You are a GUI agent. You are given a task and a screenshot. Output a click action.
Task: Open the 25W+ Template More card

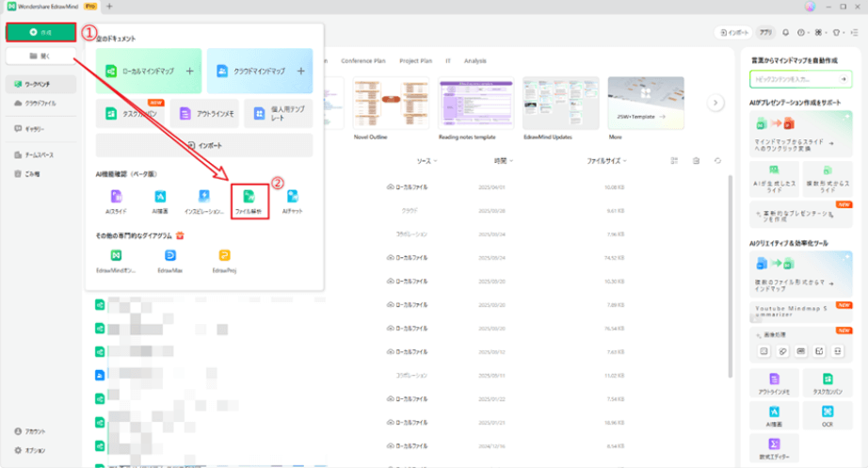[646, 104]
